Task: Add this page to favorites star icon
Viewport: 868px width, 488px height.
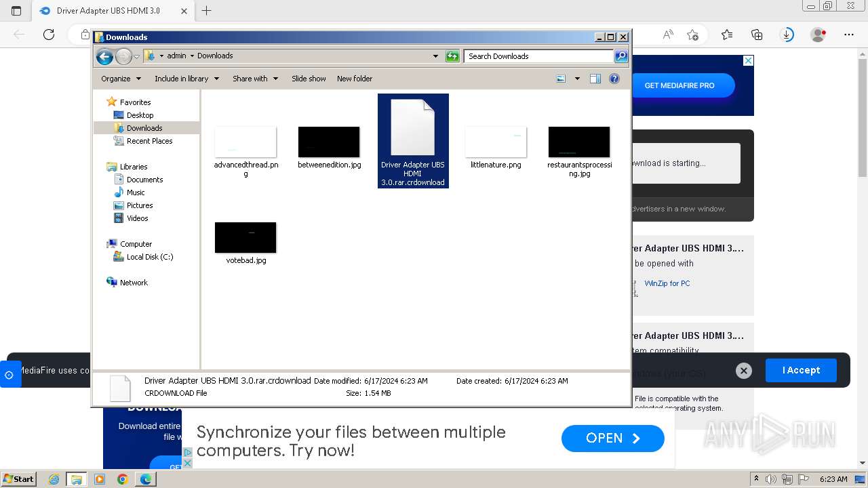Action: point(692,35)
